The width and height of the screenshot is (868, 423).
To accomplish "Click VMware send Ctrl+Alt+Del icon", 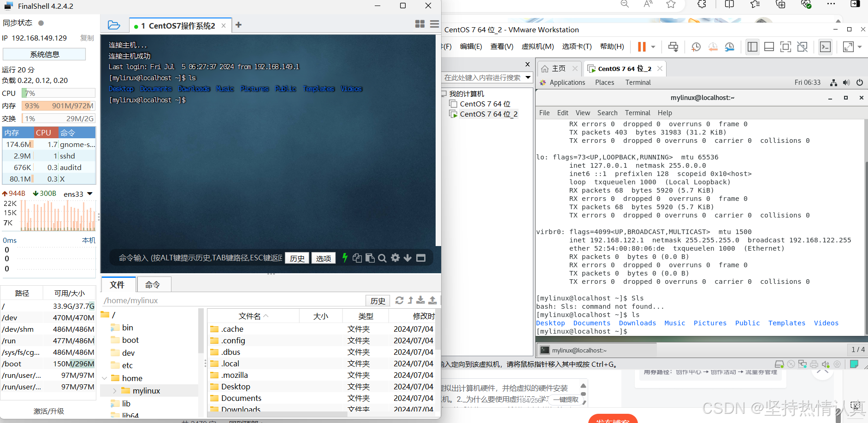I will pos(673,47).
